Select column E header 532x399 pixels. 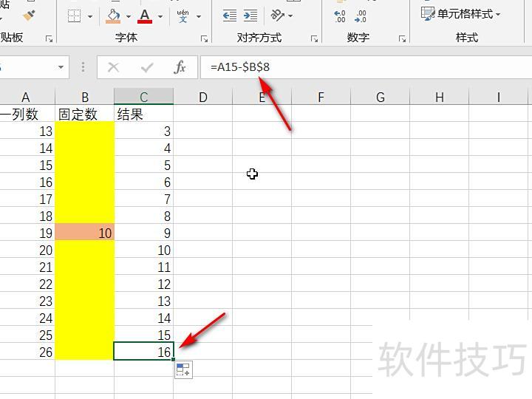[x=262, y=97]
